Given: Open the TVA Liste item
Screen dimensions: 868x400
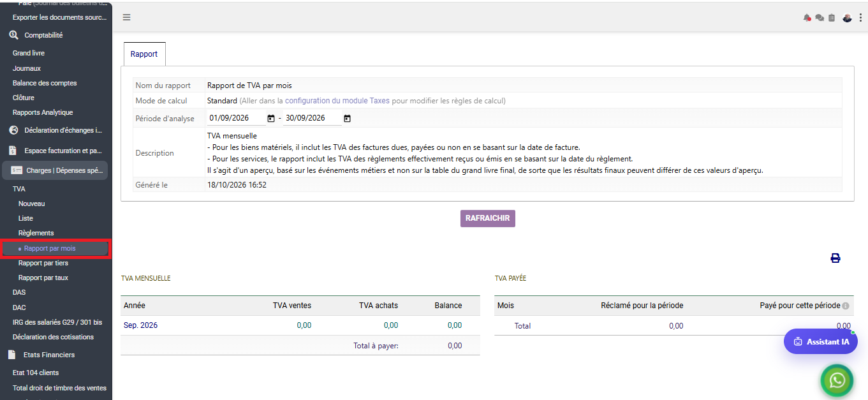Looking at the screenshot, I should [26, 218].
